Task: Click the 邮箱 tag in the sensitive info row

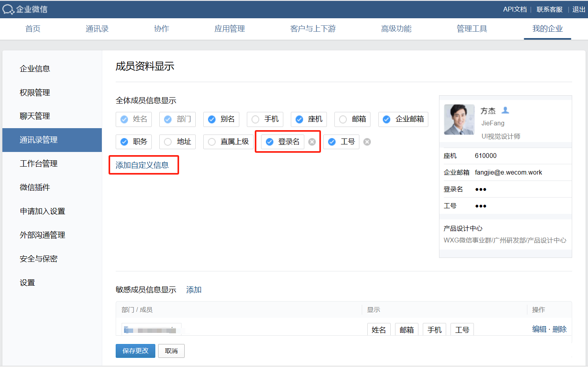Action: (407, 330)
